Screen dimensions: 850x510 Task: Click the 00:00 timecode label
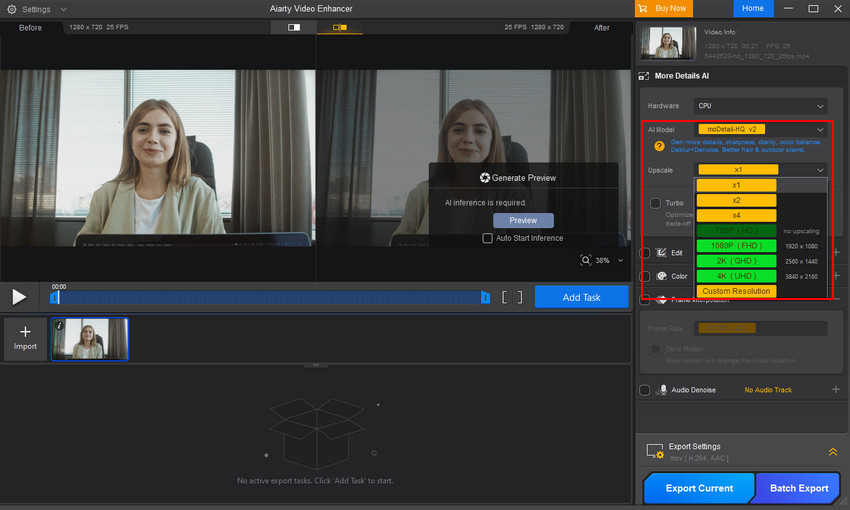[x=59, y=286]
